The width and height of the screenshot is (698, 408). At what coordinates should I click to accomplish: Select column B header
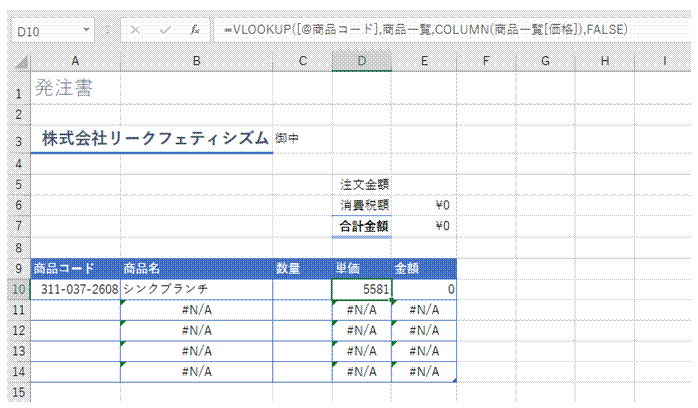[x=196, y=61]
